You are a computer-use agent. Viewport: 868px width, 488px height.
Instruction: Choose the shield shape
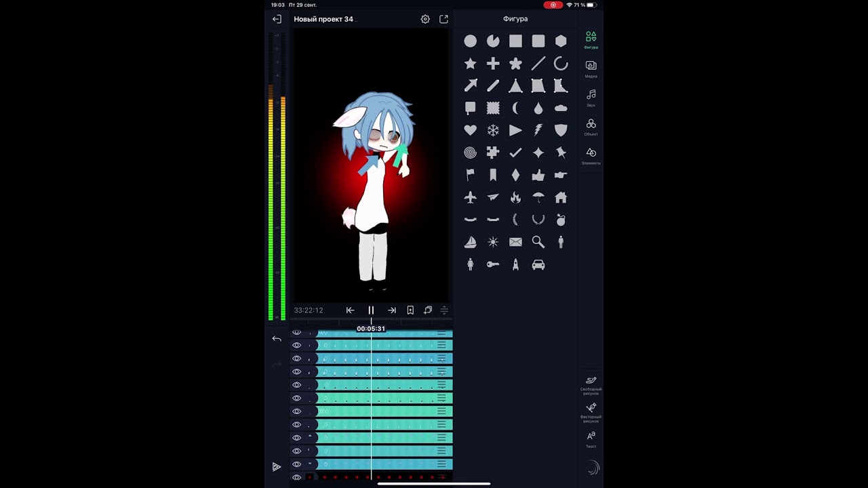click(561, 130)
